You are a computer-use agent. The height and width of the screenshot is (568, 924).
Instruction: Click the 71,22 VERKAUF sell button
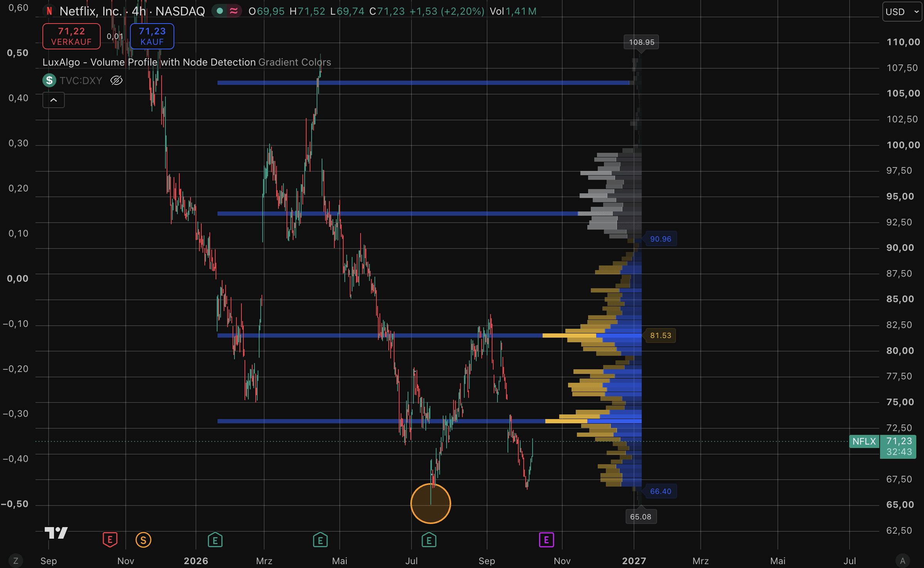[71, 36]
